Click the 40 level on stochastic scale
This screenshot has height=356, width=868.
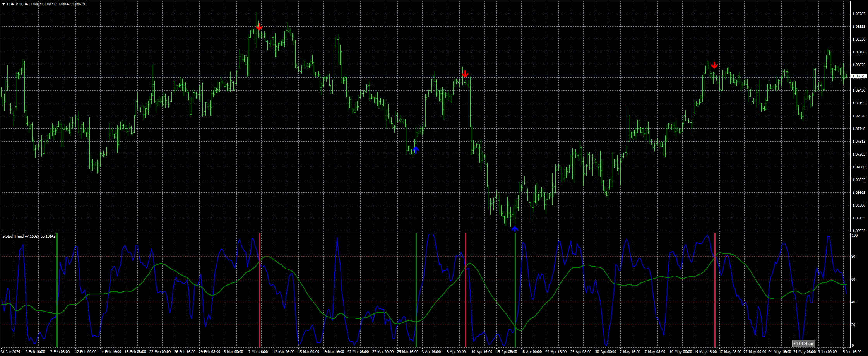pyautogui.click(x=853, y=302)
